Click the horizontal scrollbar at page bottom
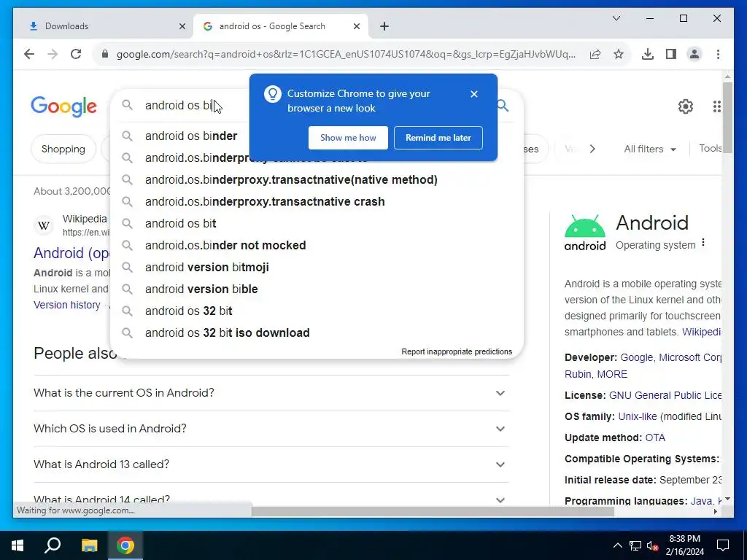Viewport: 747px width, 560px height. pyautogui.click(x=433, y=512)
